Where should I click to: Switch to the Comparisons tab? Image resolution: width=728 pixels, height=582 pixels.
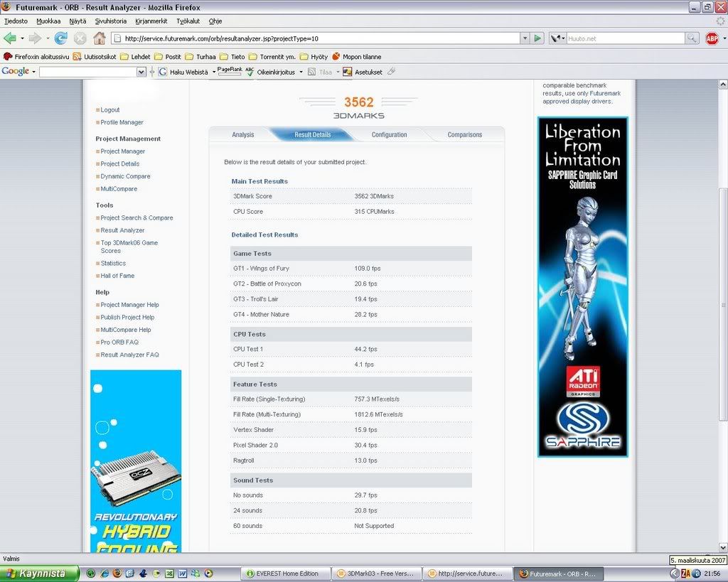click(x=465, y=134)
